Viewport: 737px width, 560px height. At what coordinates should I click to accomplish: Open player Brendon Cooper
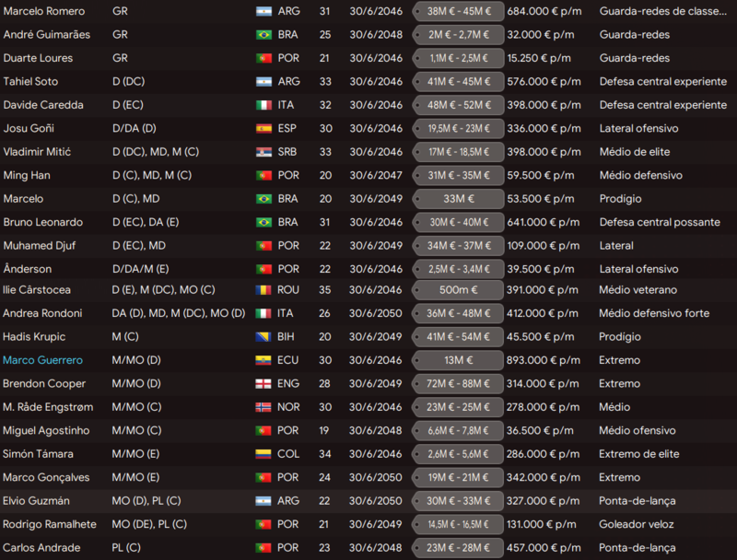click(44, 384)
